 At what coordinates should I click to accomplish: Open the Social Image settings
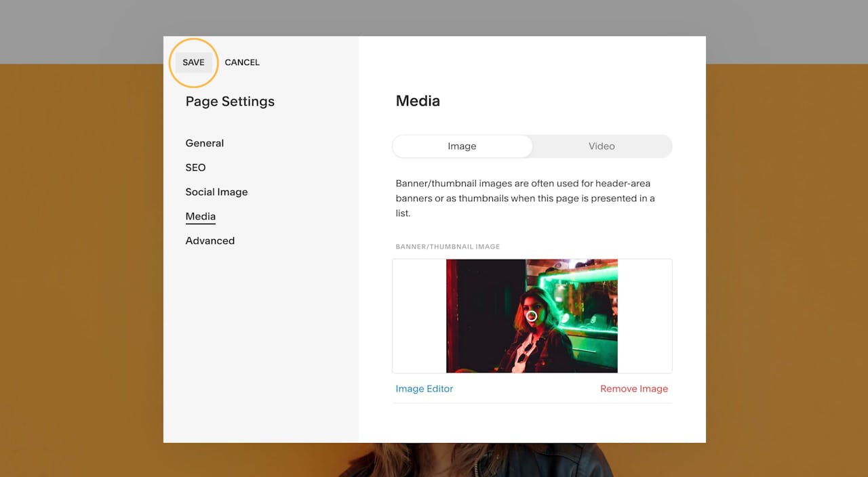point(216,192)
